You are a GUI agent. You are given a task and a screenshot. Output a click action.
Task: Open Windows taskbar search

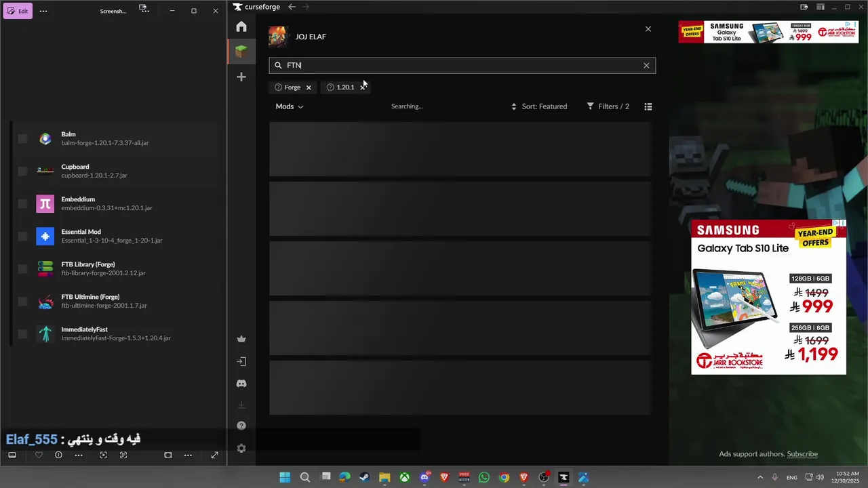(x=305, y=477)
